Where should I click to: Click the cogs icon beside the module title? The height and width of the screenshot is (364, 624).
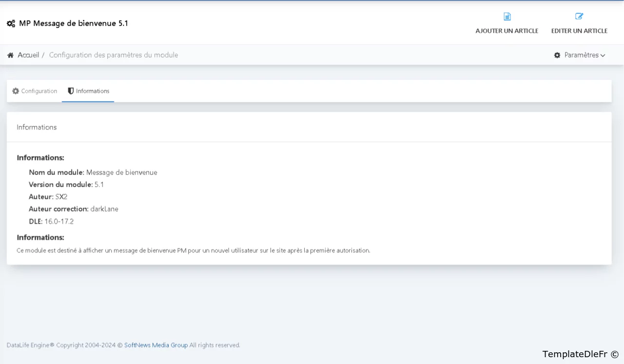pyautogui.click(x=11, y=23)
